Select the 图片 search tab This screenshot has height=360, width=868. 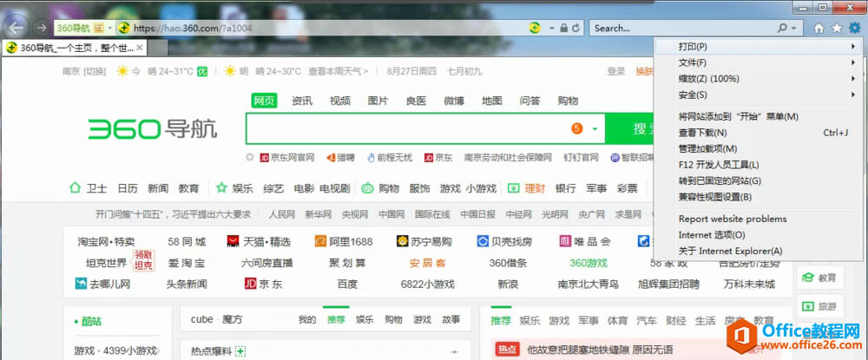pos(378,101)
